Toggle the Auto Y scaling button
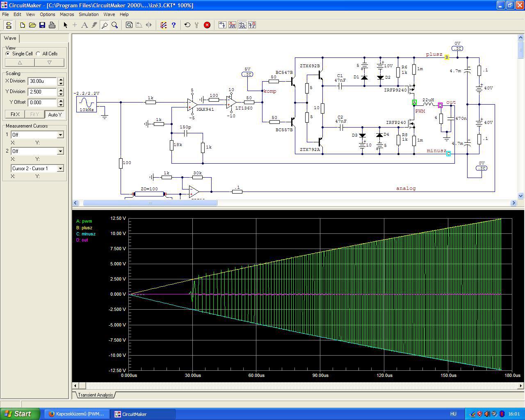This screenshot has height=420, width=525. coord(55,114)
